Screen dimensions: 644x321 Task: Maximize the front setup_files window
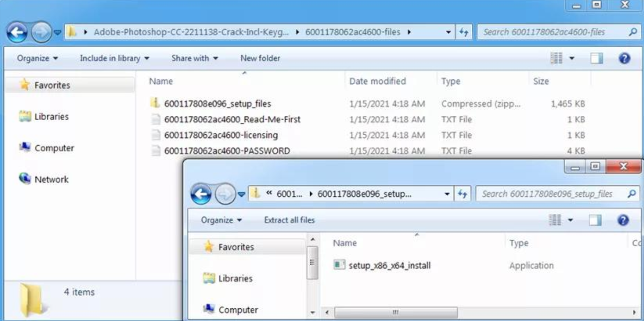[x=595, y=166]
